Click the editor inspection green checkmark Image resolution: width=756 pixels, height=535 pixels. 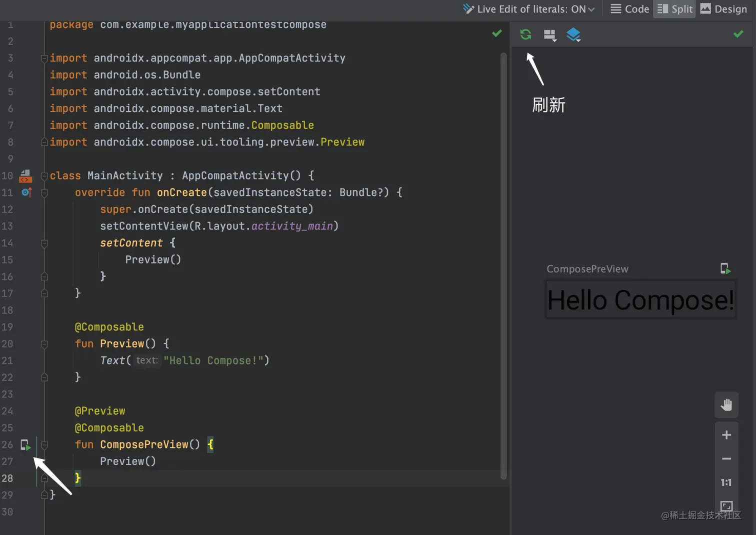click(496, 33)
